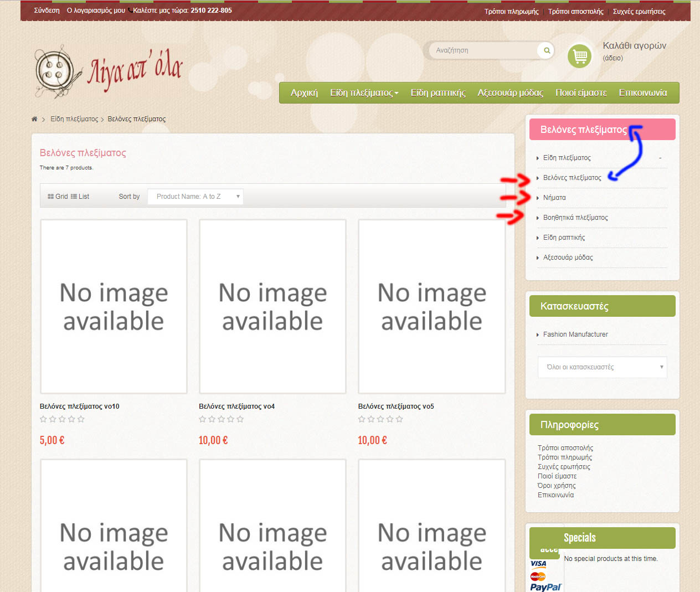Click the VISA payment logo

pos(538,564)
